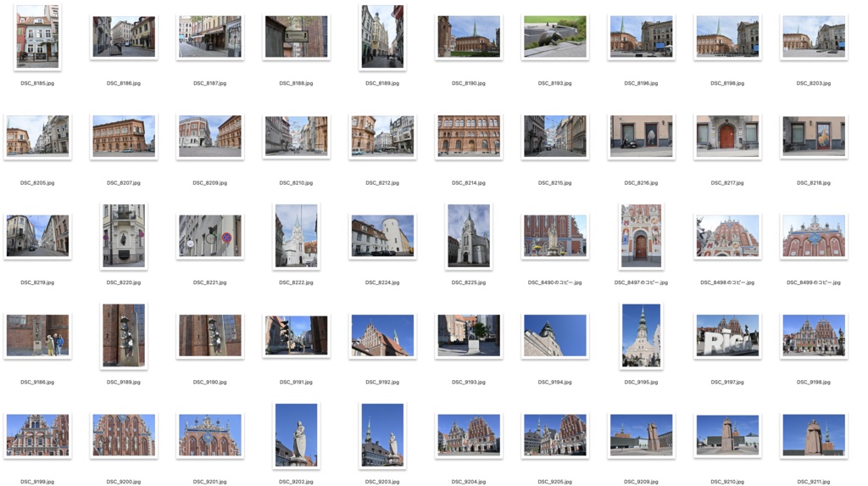The height and width of the screenshot is (486, 868).
Task: Click the file name DSC_8497のコピー.jpg
Action: [642, 282]
